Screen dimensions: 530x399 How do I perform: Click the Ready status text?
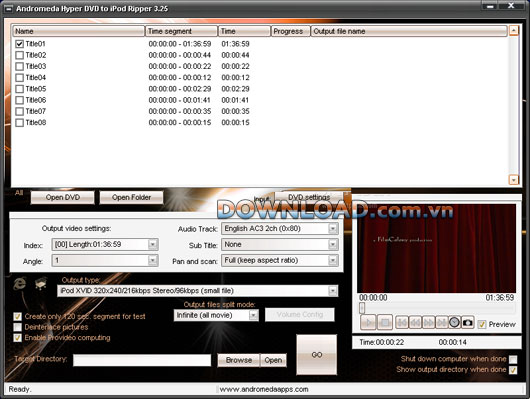(20, 390)
